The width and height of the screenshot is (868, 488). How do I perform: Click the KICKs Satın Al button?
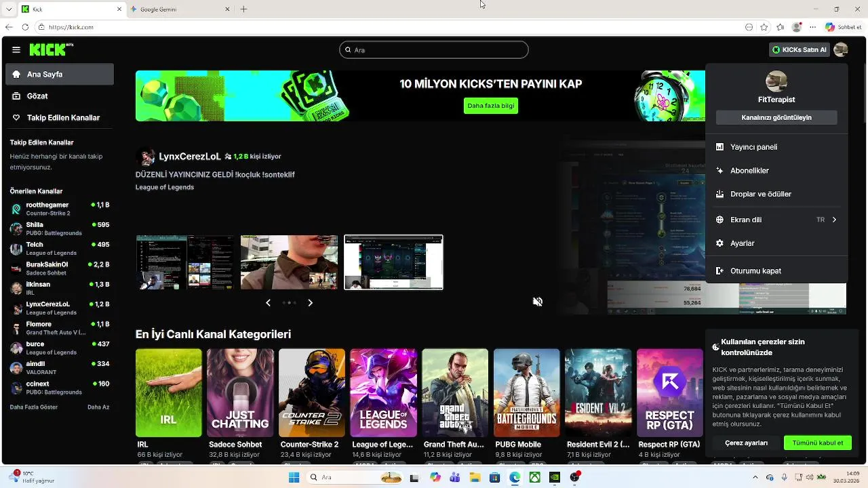click(x=799, y=49)
